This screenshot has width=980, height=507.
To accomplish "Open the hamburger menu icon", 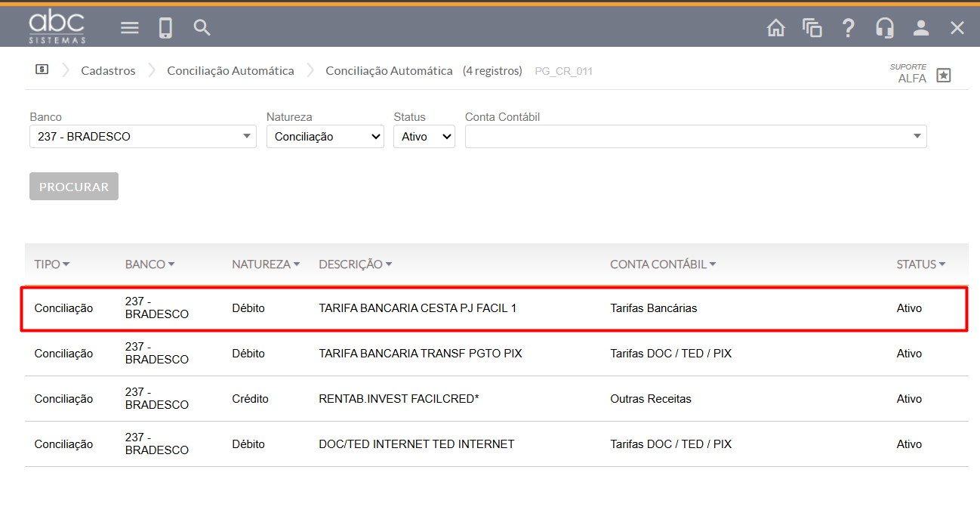I will 130,28.
